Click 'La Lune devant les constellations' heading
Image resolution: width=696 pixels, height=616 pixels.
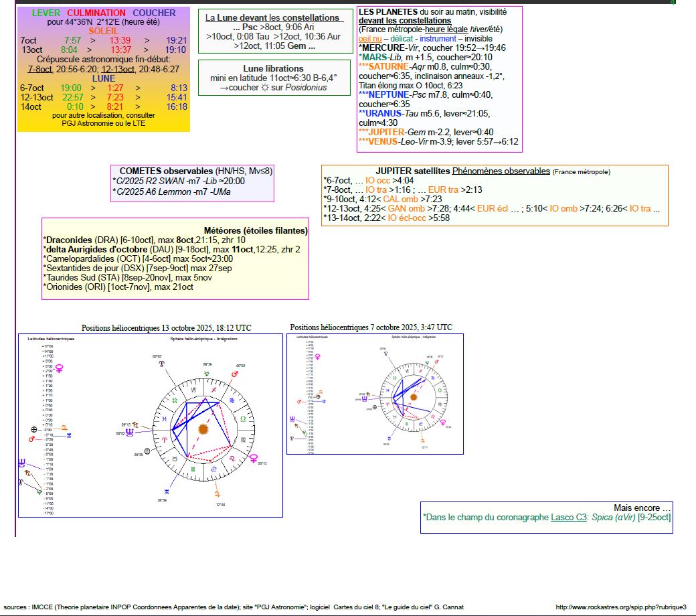click(x=272, y=17)
